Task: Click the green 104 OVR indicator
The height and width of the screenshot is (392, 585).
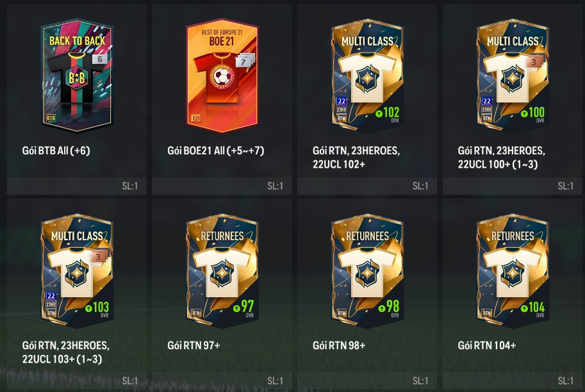Action: 532,307
